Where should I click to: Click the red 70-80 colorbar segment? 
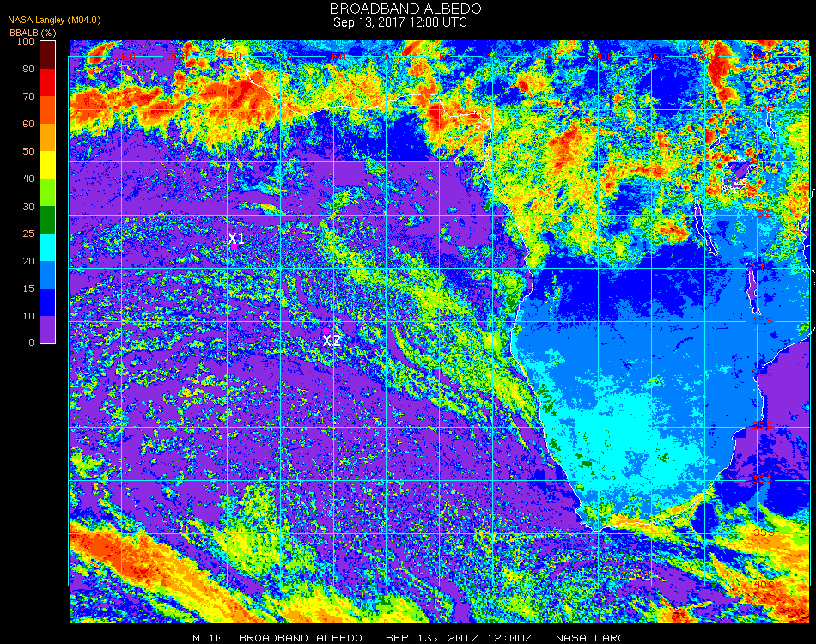47,82
